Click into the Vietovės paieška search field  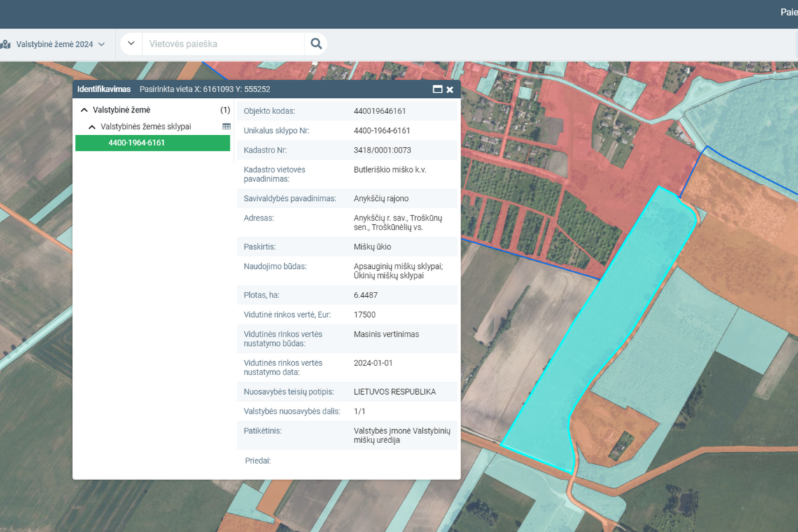pyautogui.click(x=224, y=44)
